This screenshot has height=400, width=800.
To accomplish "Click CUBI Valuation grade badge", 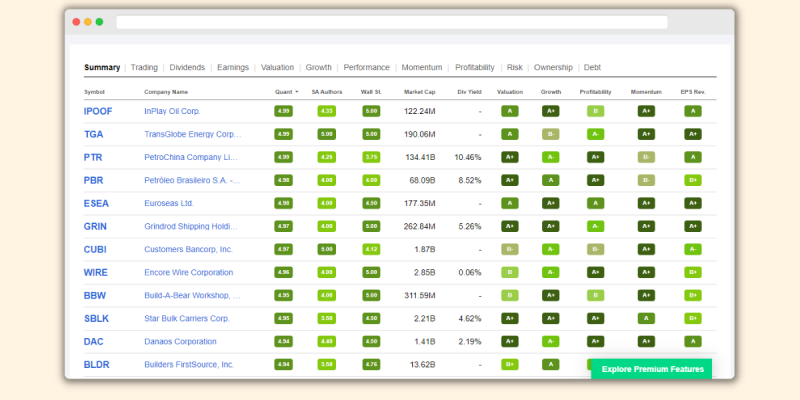I will [x=510, y=249].
